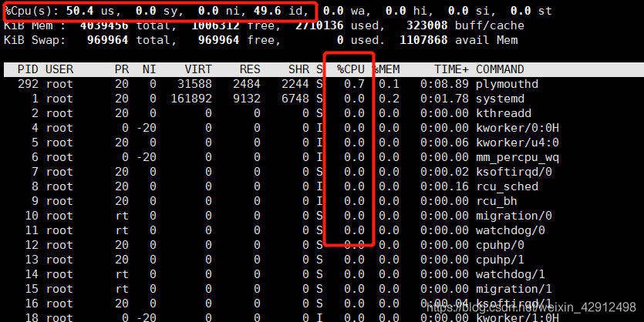
Task: Click the USER column header
Action: [59, 69]
